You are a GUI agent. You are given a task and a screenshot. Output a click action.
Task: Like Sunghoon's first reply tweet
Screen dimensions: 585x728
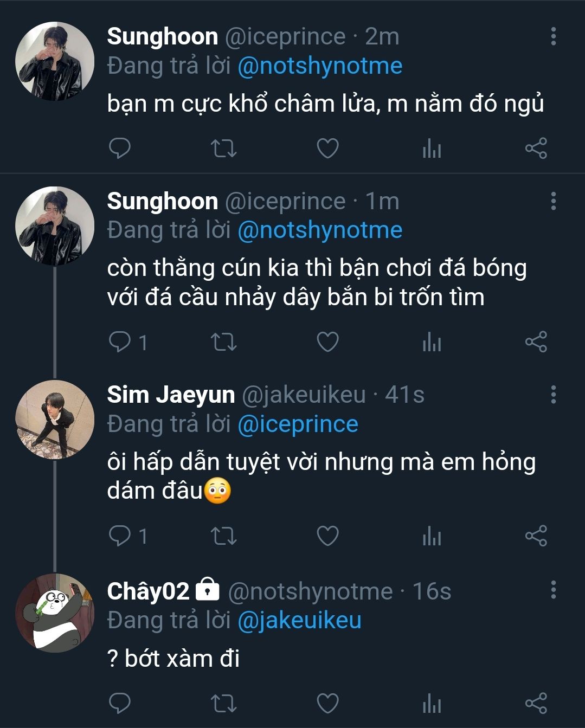coord(327,149)
